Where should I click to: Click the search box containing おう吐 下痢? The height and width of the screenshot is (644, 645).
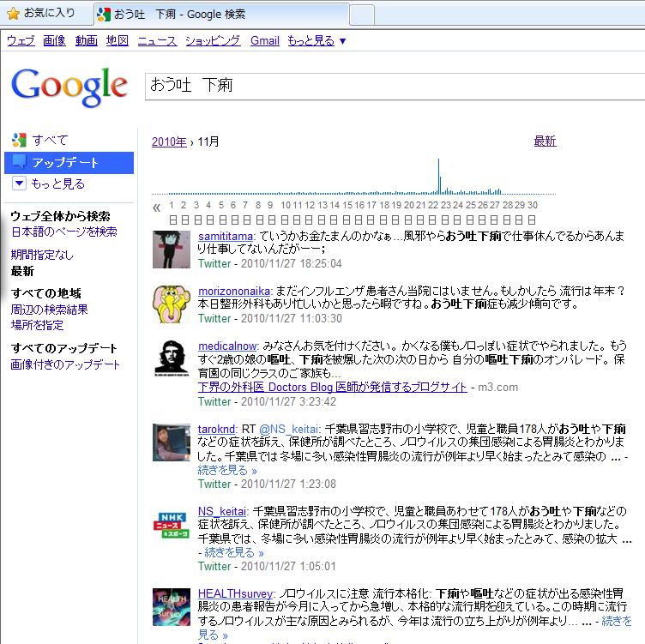(395, 86)
